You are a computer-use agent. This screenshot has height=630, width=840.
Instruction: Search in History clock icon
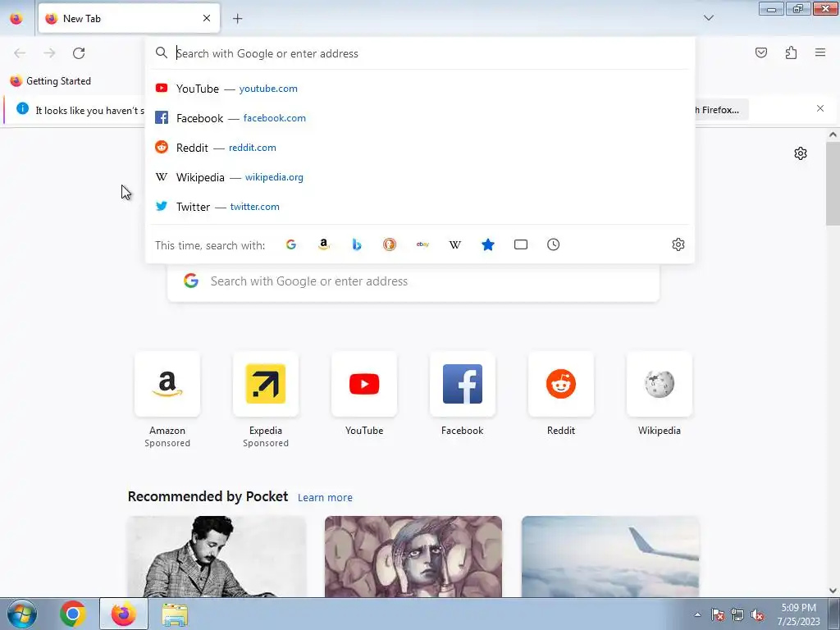click(x=554, y=244)
